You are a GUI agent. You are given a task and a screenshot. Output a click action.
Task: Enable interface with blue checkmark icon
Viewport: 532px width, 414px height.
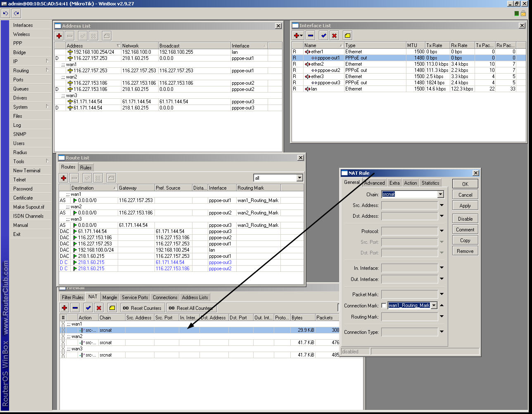point(323,36)
